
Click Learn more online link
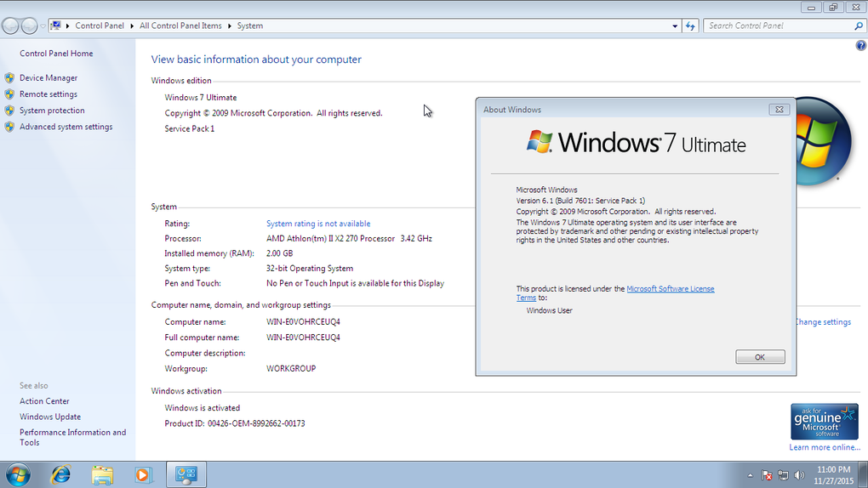(x=825, y=447)
